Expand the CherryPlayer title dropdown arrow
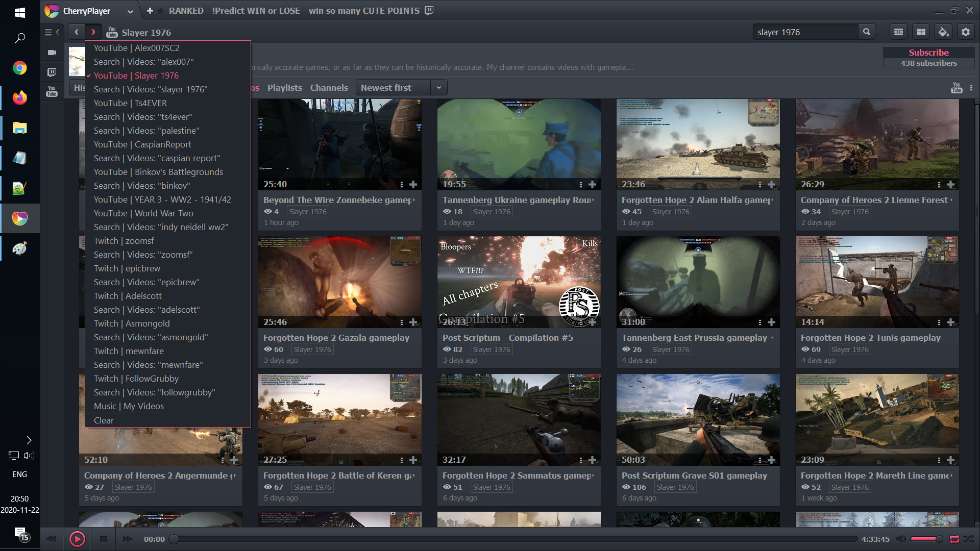The width and height of the screenshot is (980, 551). [130, 11]
